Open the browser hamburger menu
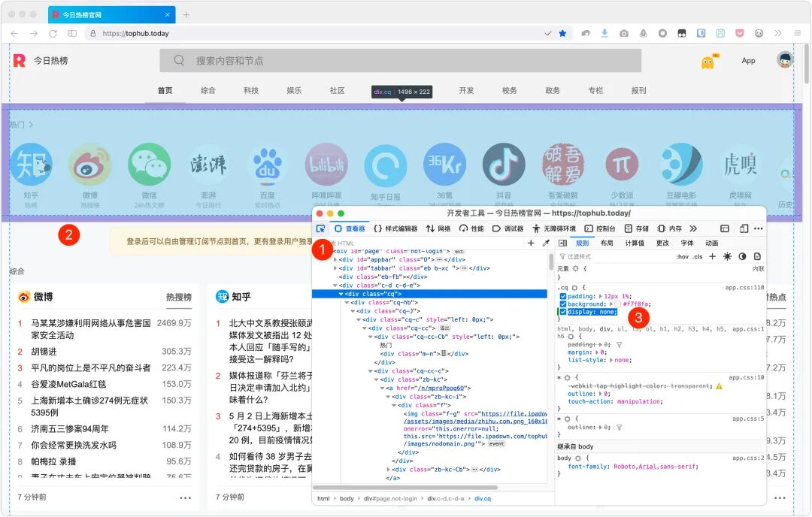 [x=798, y=33]
